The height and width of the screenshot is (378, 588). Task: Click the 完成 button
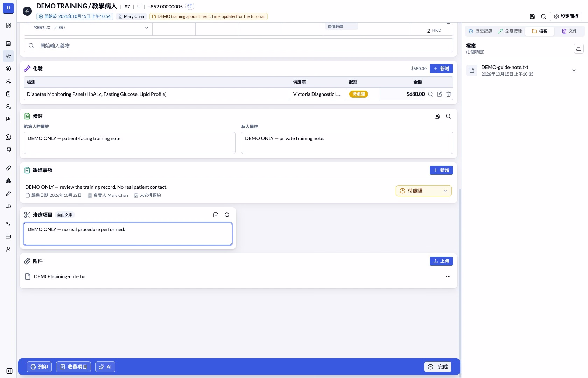click(438, 367)
